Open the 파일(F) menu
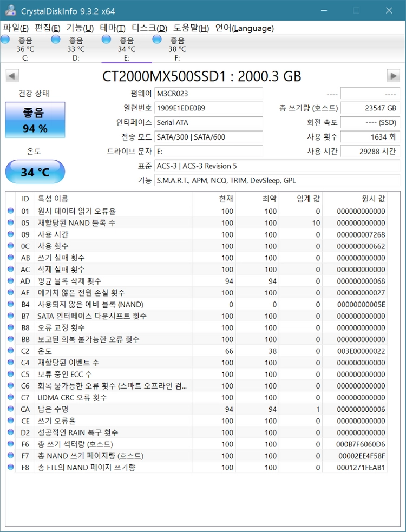This screenshot has width=406, height=532. 16,28
